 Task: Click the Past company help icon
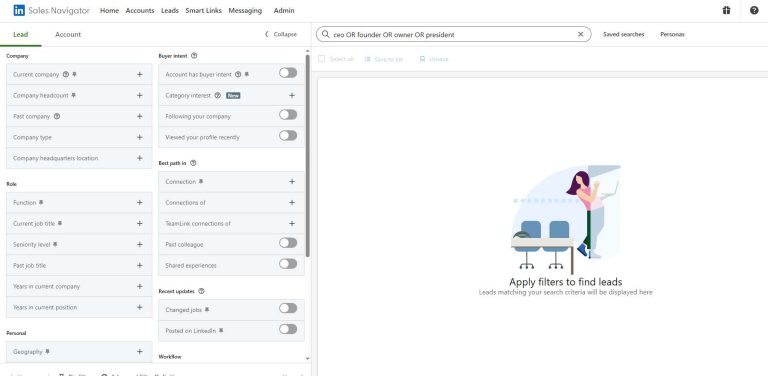click(x=57, y=117)
